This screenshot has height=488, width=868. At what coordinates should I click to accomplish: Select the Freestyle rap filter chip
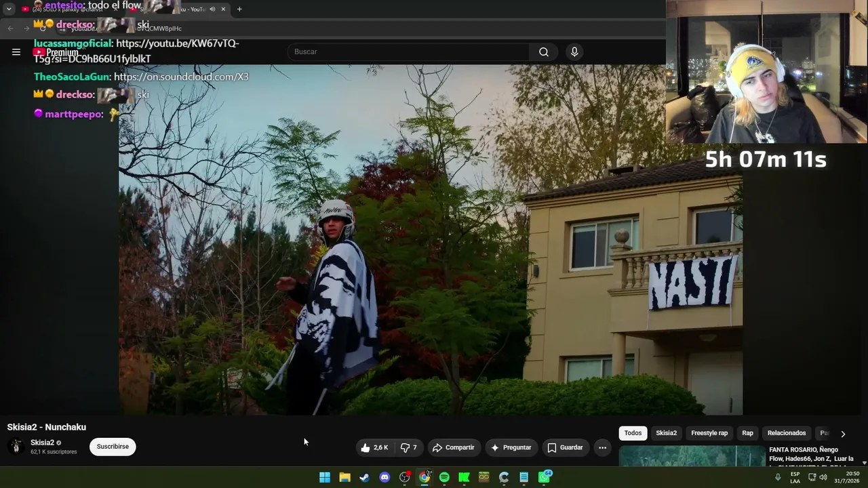[x=709, y=433]
